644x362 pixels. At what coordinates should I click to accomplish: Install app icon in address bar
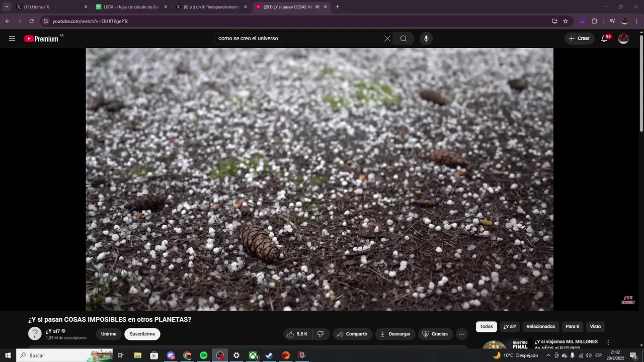554,21
